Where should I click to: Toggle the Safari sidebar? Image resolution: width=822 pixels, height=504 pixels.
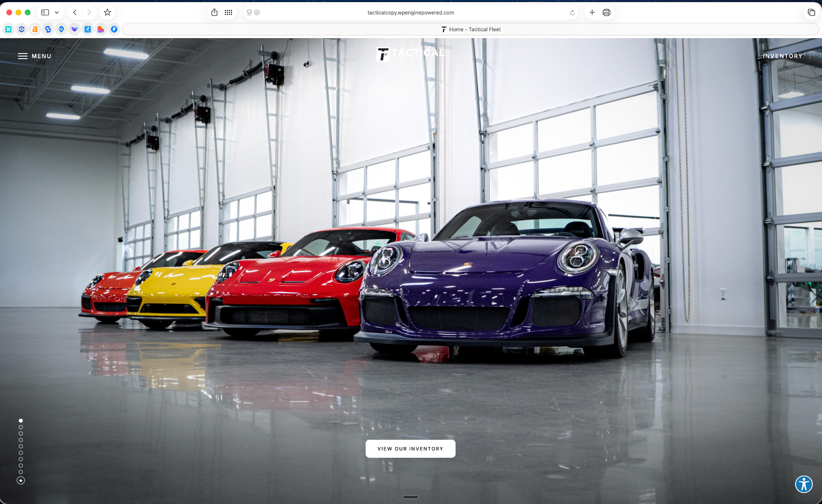pos(45,12)
